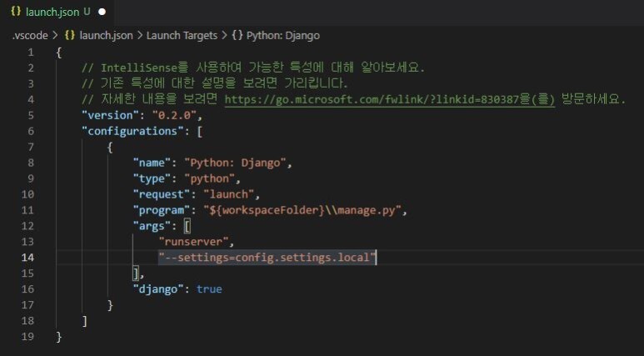Click braces icon beside Python: Django breadcrumb

[x=237, y=35]
